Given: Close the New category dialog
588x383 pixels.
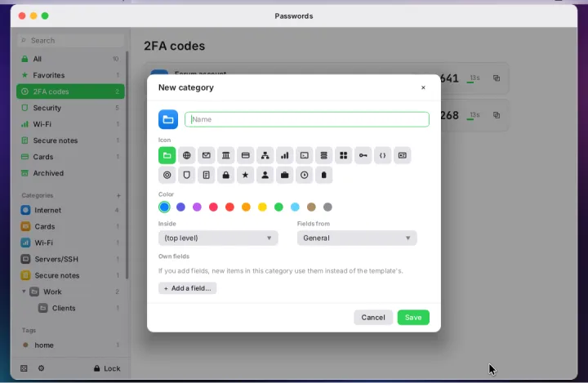Looking at the screenshot, I should click(423, 87).
